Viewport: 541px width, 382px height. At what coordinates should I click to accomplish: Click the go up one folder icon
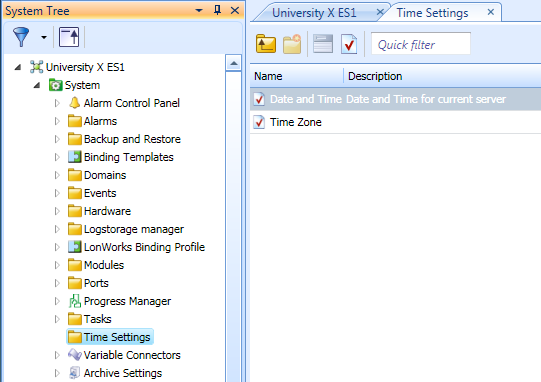click(266, 44)
